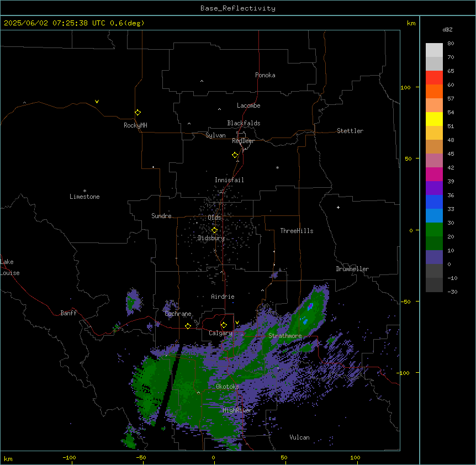Image resolution: width=476 pixels, height=465 pixels.
Task: Click the Blackfalds city label
Action: (x=244, y=123)
